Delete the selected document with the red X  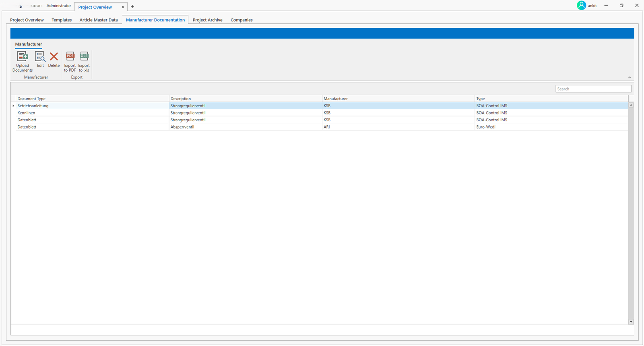click(54, 57)
